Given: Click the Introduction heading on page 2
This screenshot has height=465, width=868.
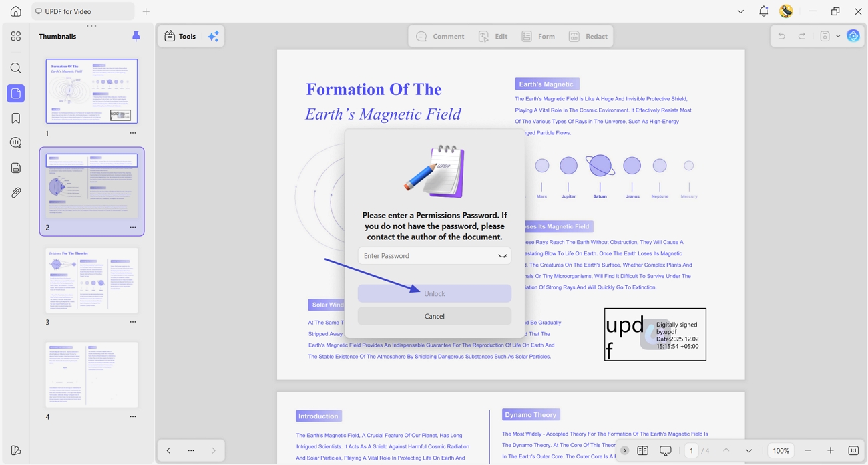Looking at the screenshot, I should (x=318, y=416).
